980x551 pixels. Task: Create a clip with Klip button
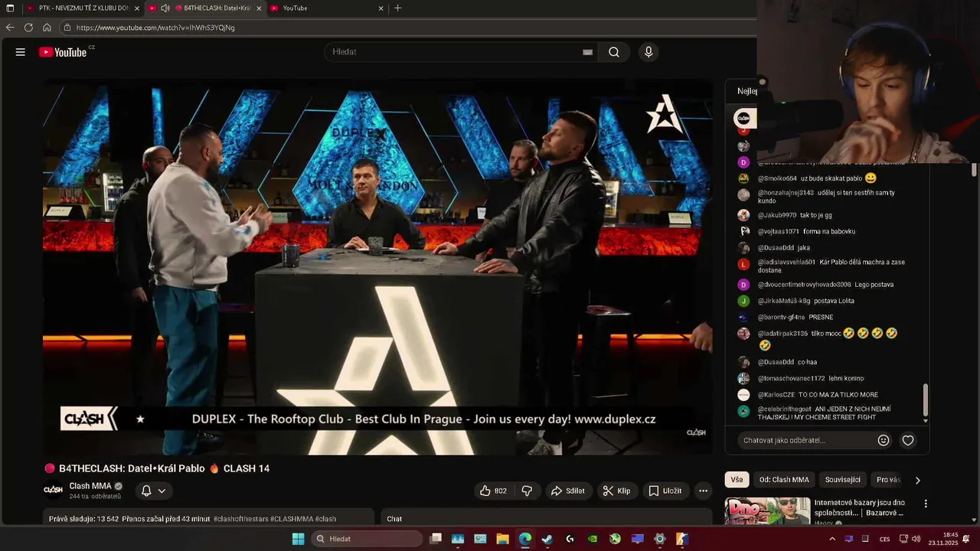pos(616,491)
